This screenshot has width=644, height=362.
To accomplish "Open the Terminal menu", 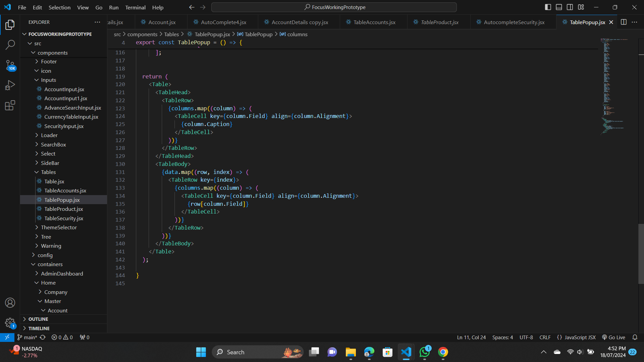I will (x=135, y=7).
